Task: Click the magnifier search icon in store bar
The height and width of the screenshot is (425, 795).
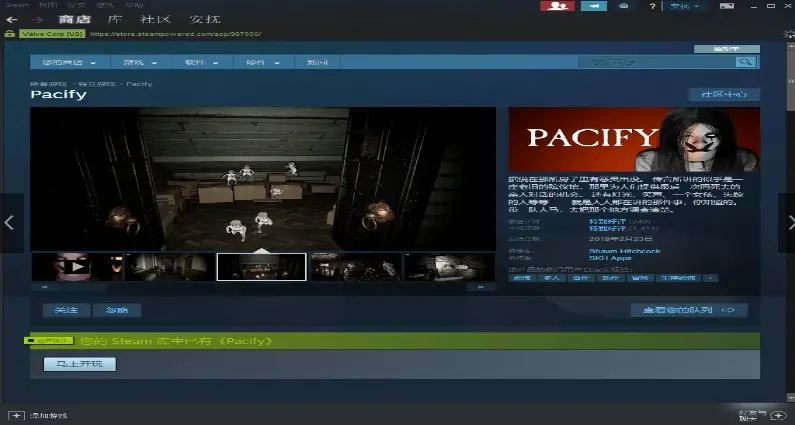Action: point(745,62)
